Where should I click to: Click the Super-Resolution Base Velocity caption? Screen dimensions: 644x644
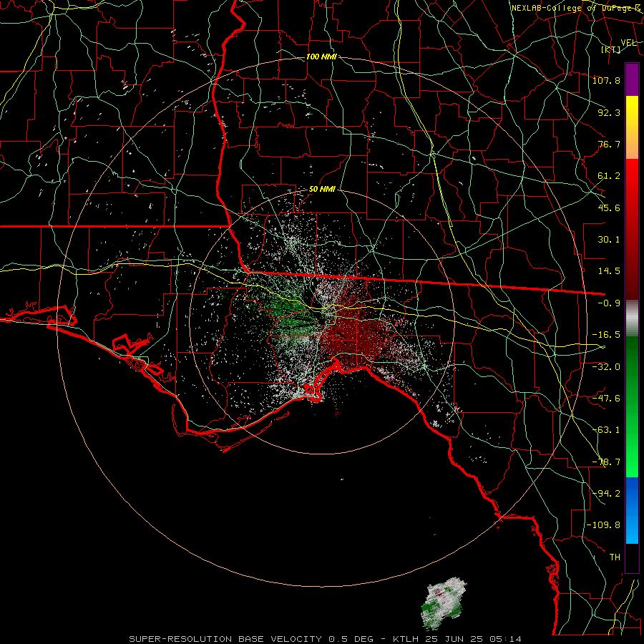tap(326, 639)
